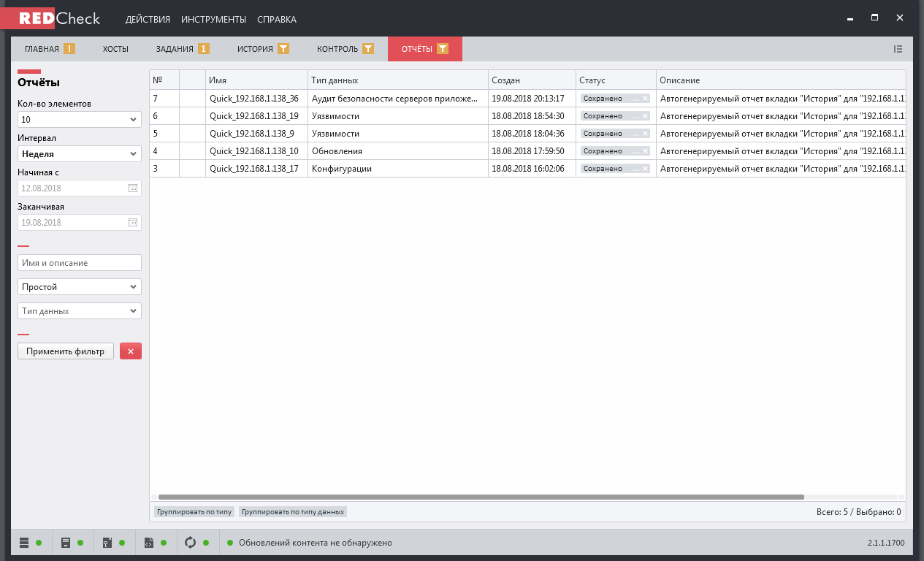This screenshot has width=924, height=561.
Task: Click the code file sync status icon
Action: pos(148,543)
